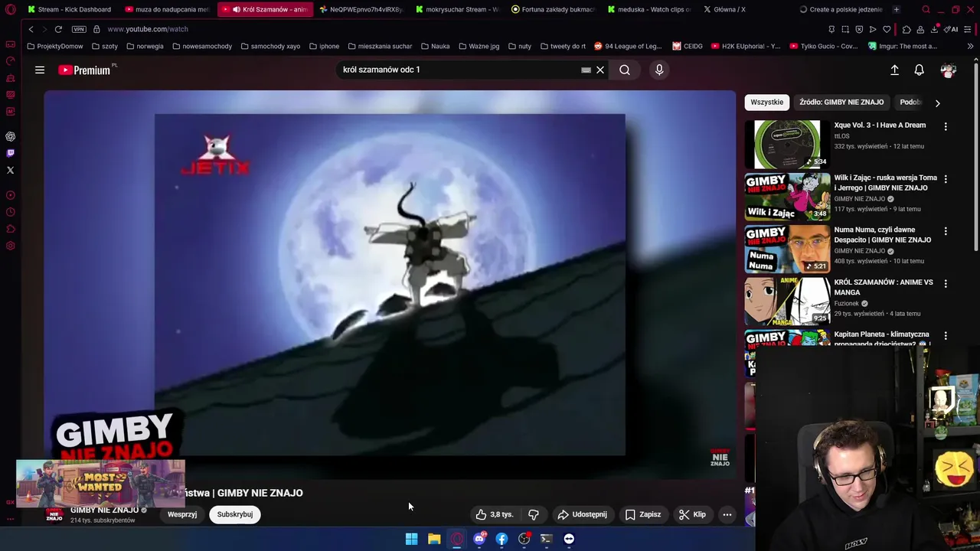Select Źródło: GIMBY NIE ZNAJO chip
This screenshot has height=551, width=980.
tap(841, 102)
